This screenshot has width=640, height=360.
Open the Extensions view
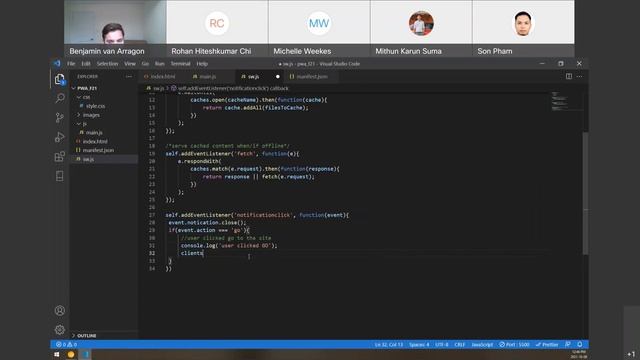coord(60,156)
